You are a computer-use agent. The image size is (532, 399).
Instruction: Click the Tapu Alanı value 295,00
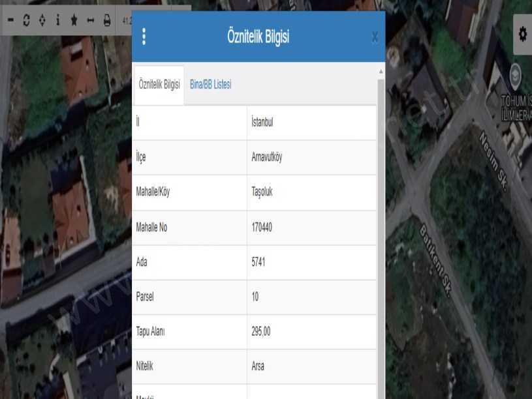[260, 332]
